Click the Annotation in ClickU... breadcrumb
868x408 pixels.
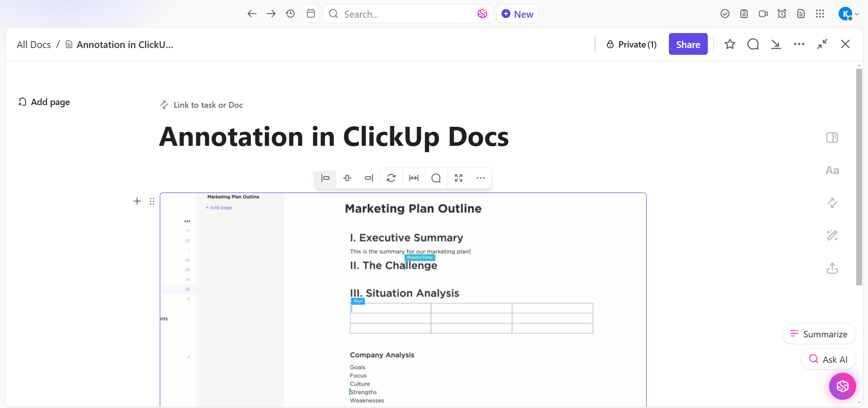point(119,45)
